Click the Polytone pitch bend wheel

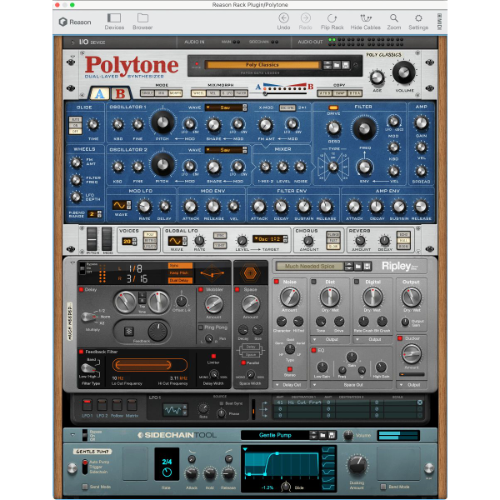coord(92,239)
